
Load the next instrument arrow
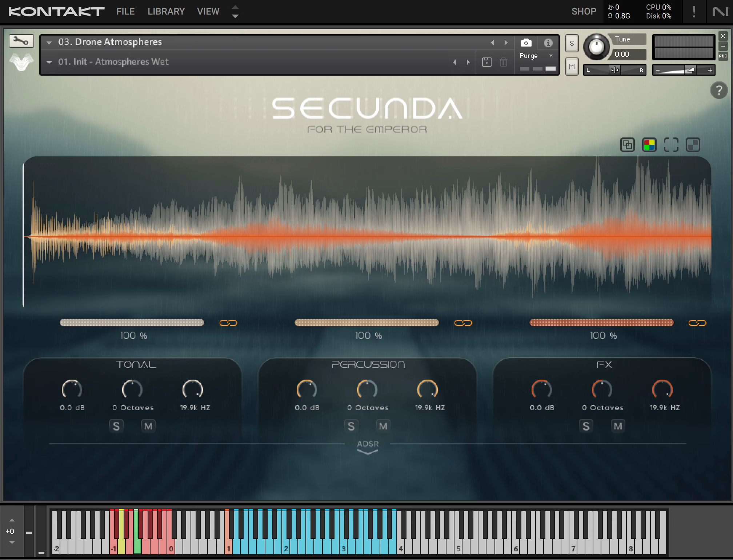tap(506, 43)
